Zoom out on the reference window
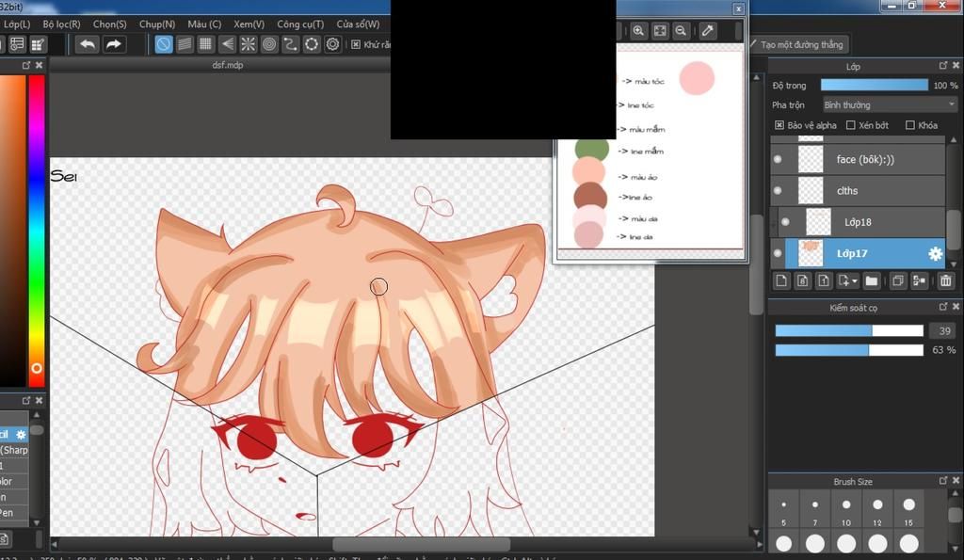This screenshot has width=964, height=560. point(681,31)
